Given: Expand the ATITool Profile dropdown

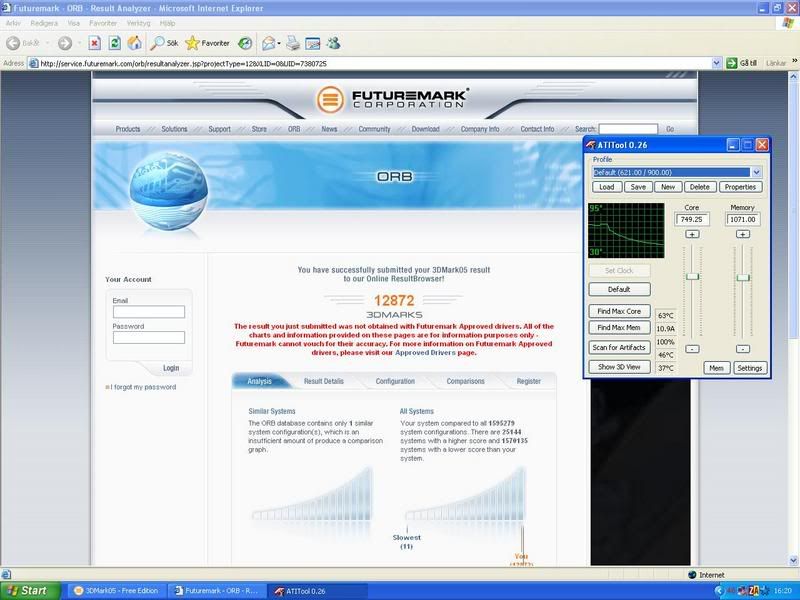Looking at the screenshot, I should (757, 172).
